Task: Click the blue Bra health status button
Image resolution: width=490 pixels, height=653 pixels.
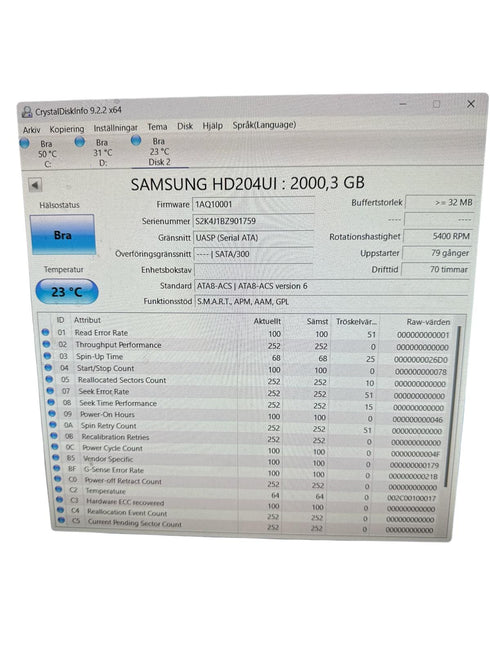Action: [x=62, y=235]
